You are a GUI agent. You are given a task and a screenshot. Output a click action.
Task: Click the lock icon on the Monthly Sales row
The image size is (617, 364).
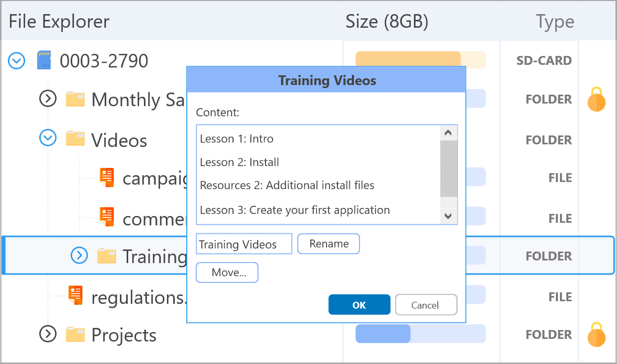click(x=597, y=99)
